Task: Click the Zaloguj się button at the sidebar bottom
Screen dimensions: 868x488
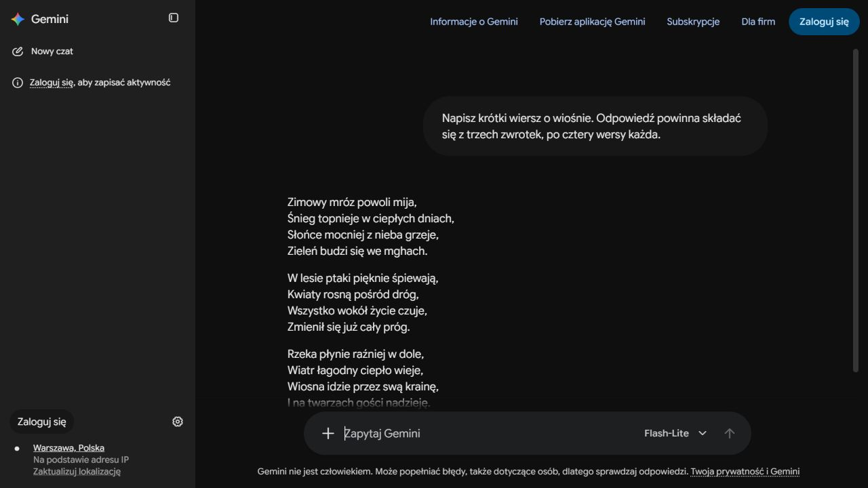Action: click(42, 422)
